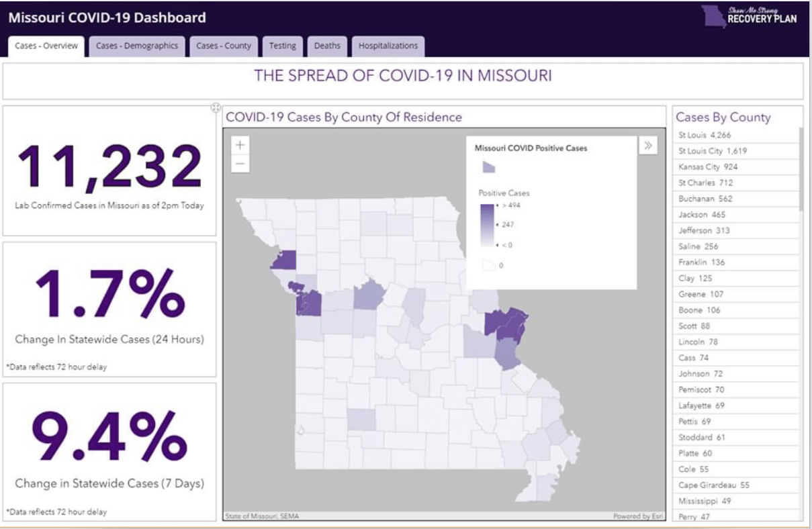812x529 pixels.
Task: Zoom in on the county map
Action: coord(240,144)
